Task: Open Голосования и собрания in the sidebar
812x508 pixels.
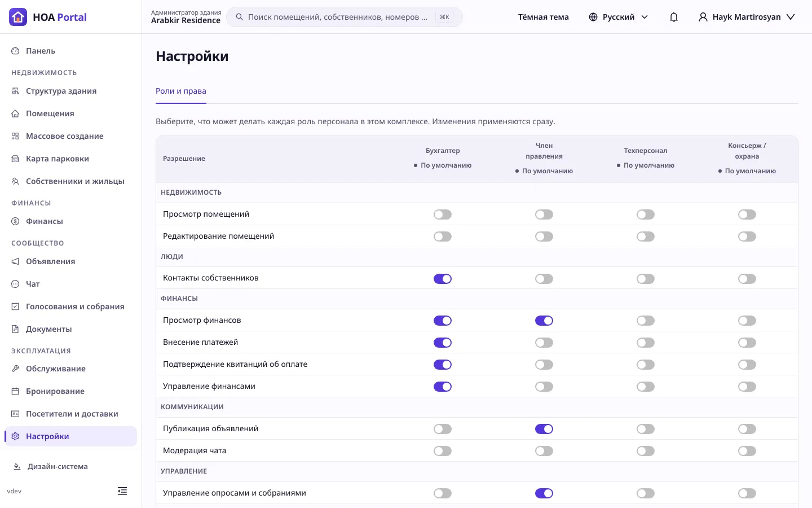Action: pyautogui.click(x=70, y=306)
